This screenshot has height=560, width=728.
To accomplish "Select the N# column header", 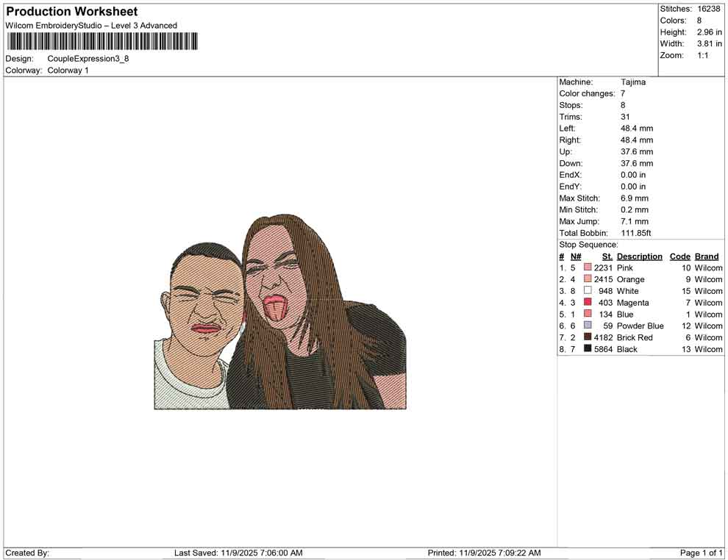I will click(x=577, y=256).
